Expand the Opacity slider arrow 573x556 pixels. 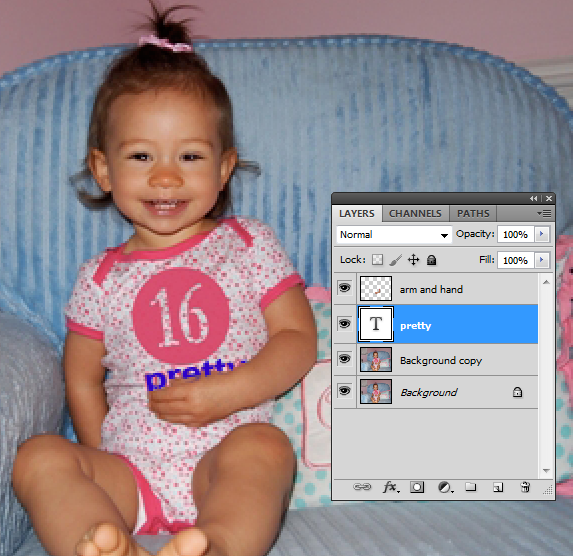(542, 234)
